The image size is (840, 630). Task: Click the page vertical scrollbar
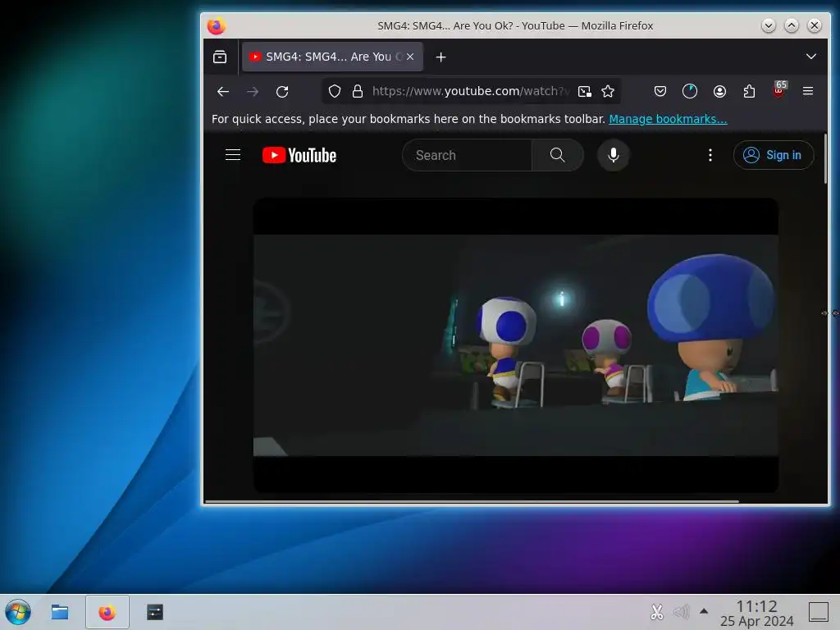click(x=825, y=158)
